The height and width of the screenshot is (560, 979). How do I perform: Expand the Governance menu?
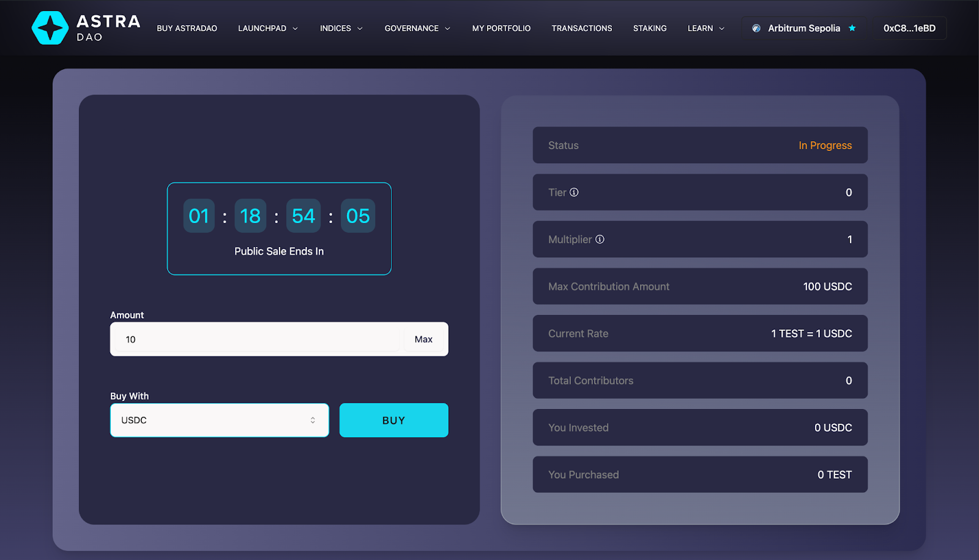tap(417, 28)
